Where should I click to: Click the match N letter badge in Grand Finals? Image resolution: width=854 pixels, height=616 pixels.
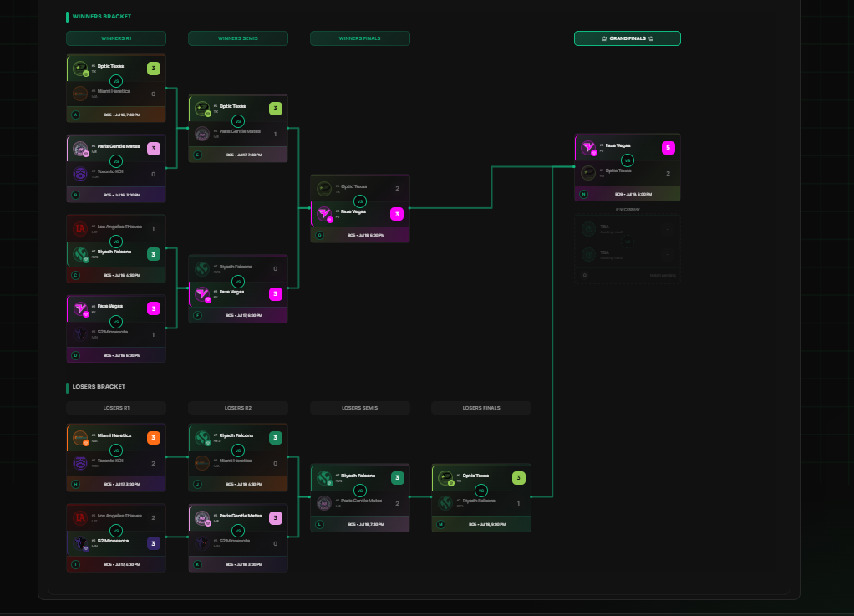pyautogui.click(x=584, y=194)
